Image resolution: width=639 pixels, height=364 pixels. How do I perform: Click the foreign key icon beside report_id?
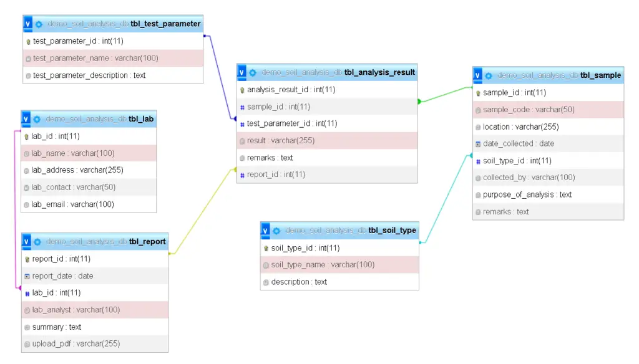coord(242,175)
